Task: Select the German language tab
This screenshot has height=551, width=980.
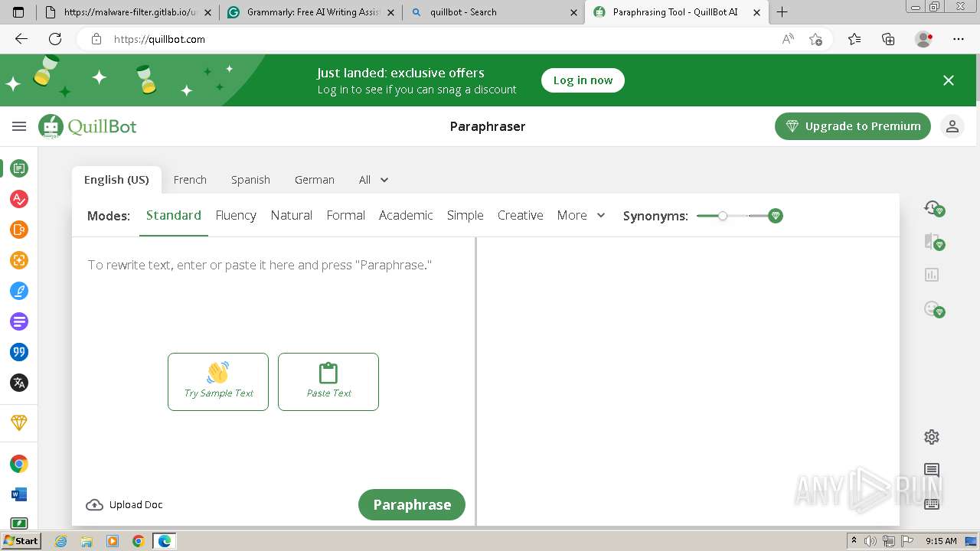Action: [x=315, y=180]
